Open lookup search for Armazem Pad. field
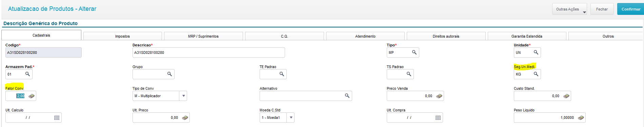644x127 pixels. pyautogui.click(x=27, y=74)
